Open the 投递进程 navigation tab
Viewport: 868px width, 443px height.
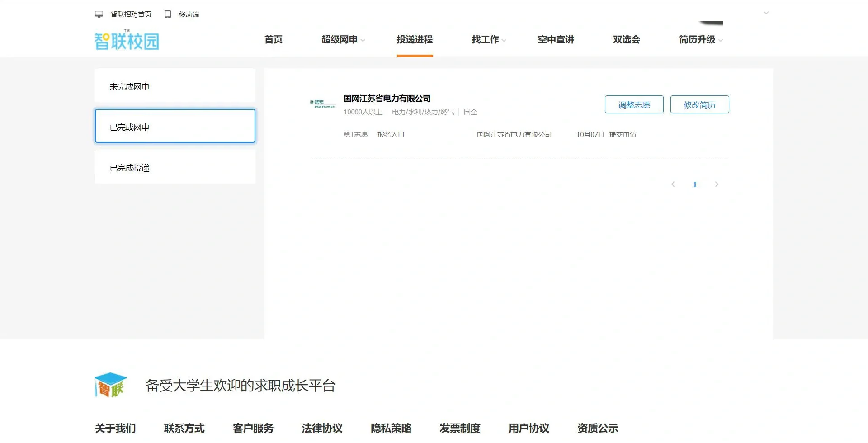tap(415, 40)
